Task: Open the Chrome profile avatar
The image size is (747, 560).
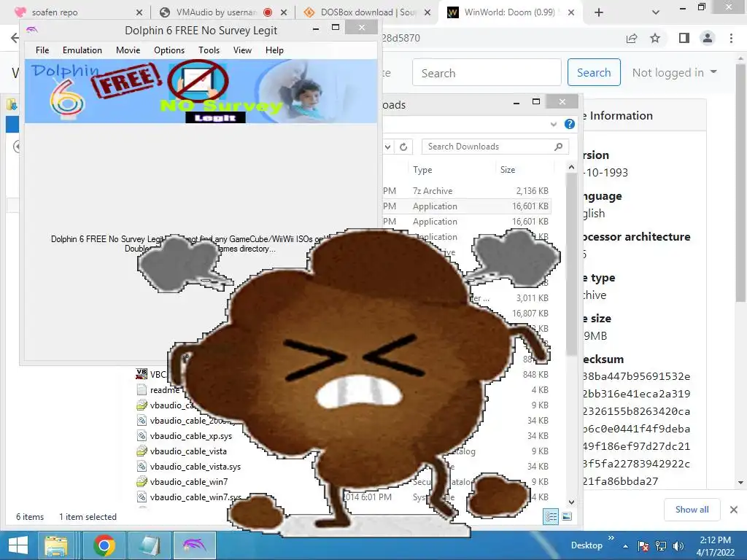Action: pyautogui.click(x=708, y=38)
